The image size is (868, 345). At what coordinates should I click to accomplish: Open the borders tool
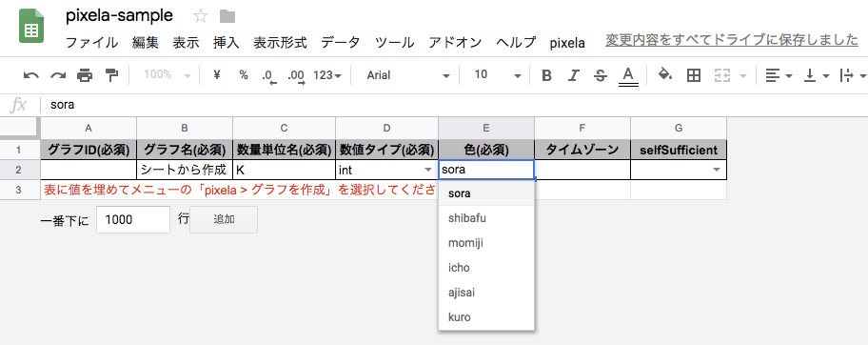click(693, 75)
